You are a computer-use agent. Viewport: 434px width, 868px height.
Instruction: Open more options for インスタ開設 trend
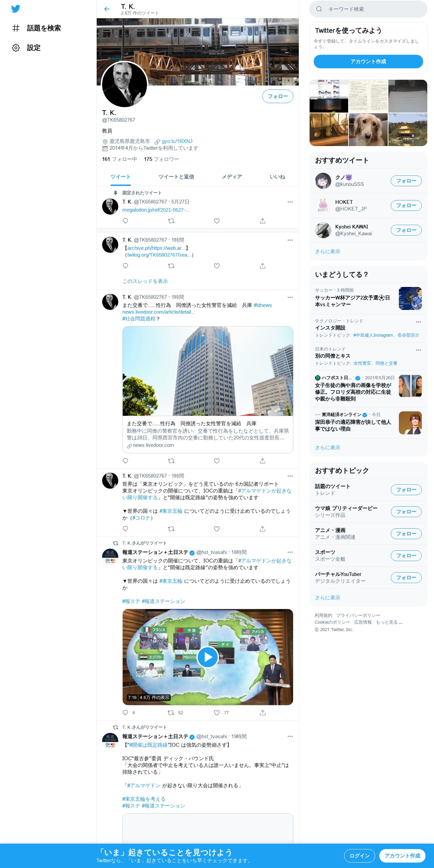(418, 322)
